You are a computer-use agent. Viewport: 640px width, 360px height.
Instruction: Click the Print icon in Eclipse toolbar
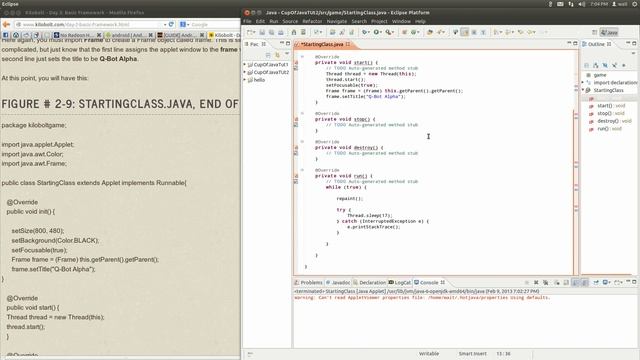coord(281,32)
